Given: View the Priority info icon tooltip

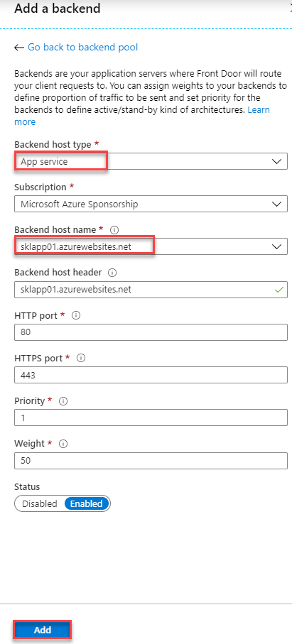Looking at the screenshot, I should [63, 401].
